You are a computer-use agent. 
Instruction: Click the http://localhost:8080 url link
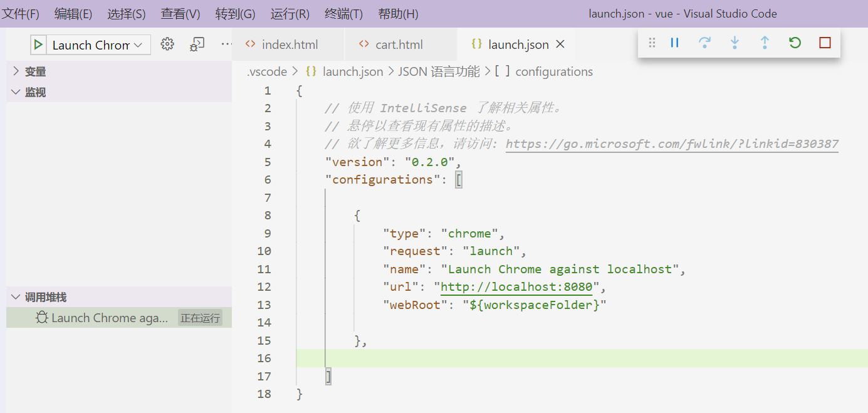click(516, 286)
